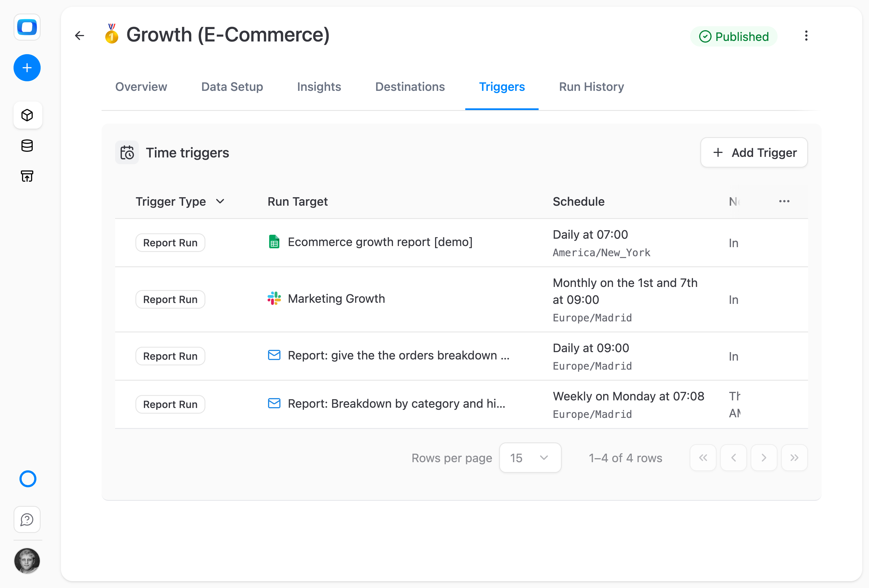Click the Google Sheets icon for Ecommerce report
The image size is (869, 588).
(274, 242)
